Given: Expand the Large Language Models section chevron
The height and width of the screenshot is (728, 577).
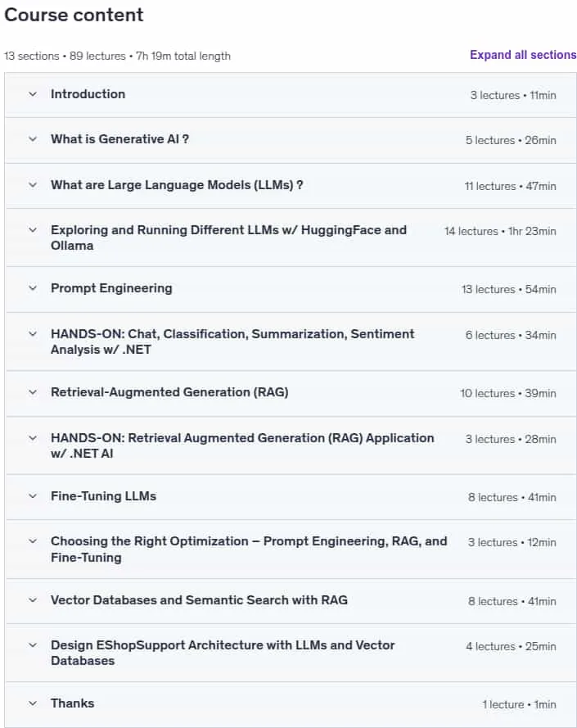Looking at the screenshot, I should (33, 185).
